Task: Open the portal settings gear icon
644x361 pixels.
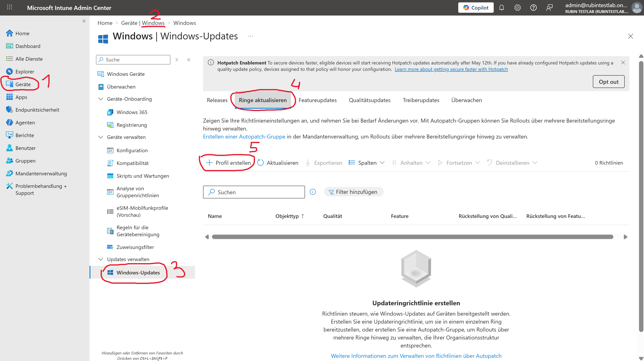Action: [518, 8]
